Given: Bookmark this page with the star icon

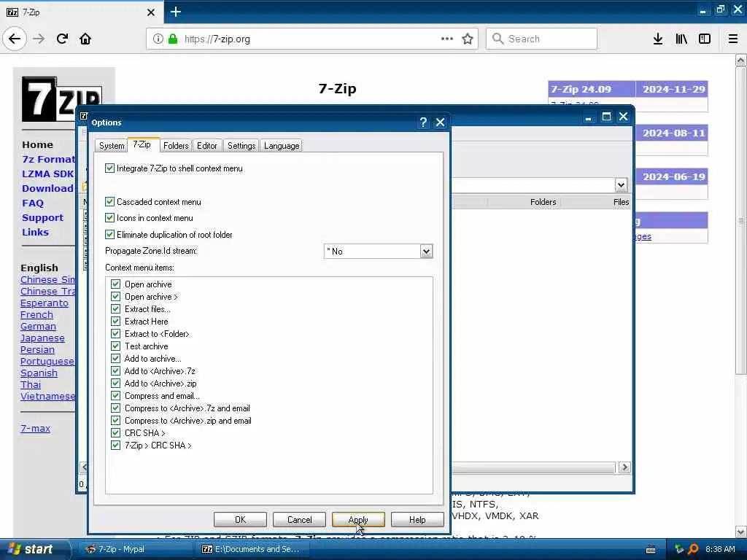Looking at the screenshot, I should [468, 39].
